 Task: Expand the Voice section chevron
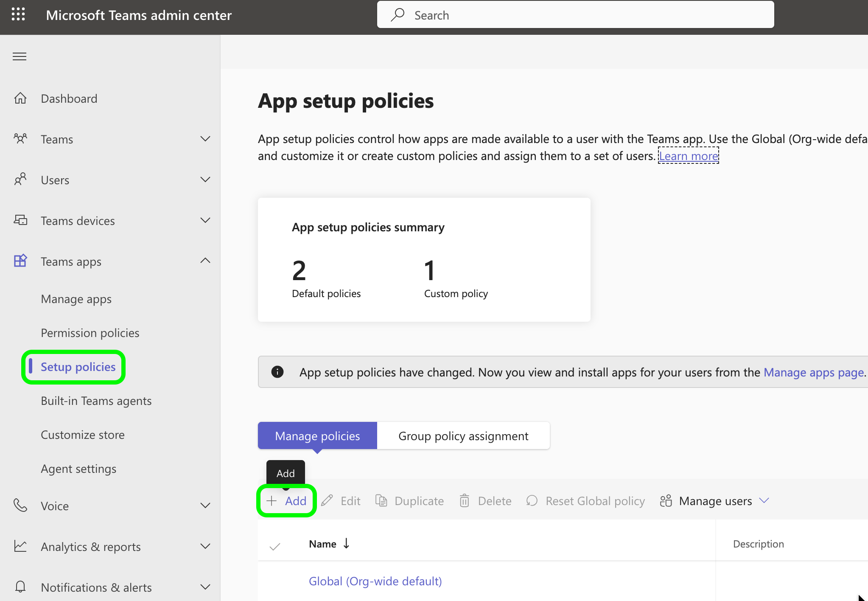(205, 506)
